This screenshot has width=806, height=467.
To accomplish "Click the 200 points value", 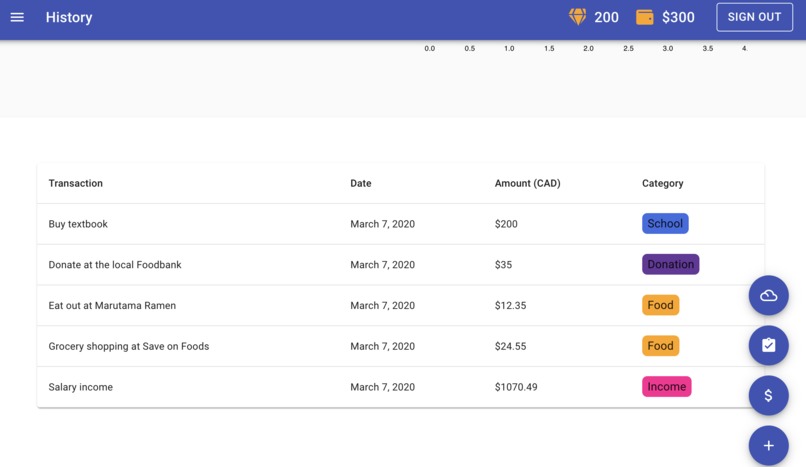I will pyautogui.click(x=606, y=17).
